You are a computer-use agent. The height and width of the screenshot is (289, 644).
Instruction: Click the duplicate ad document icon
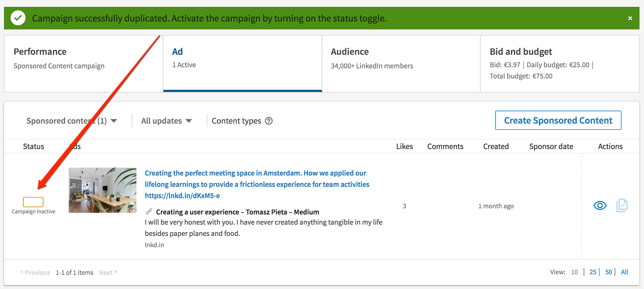click(622, 206)
